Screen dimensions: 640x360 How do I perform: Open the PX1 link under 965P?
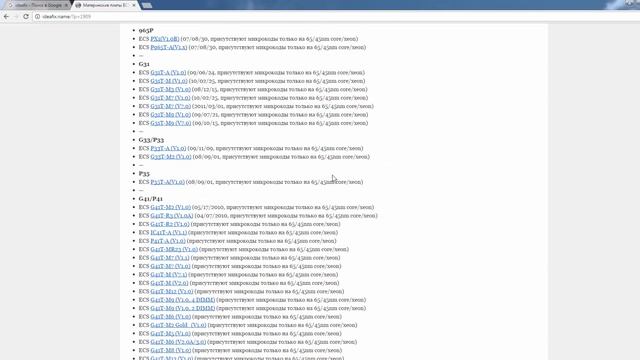[164, 39]
